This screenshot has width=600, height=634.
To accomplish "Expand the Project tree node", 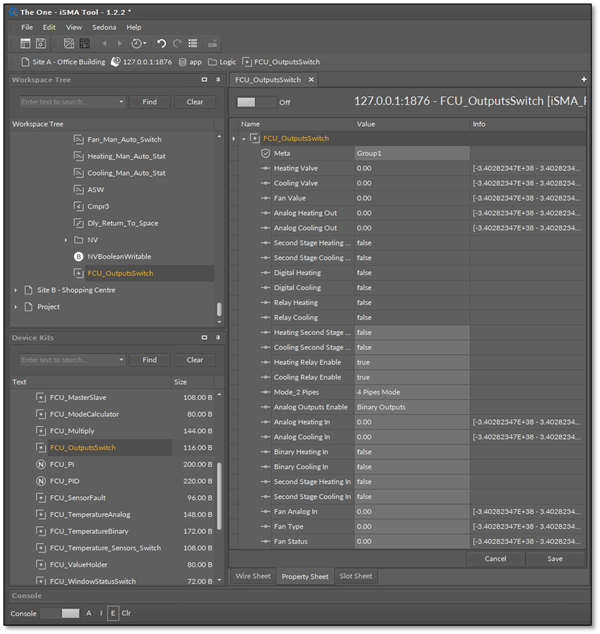I will click(x=16, y=307).
